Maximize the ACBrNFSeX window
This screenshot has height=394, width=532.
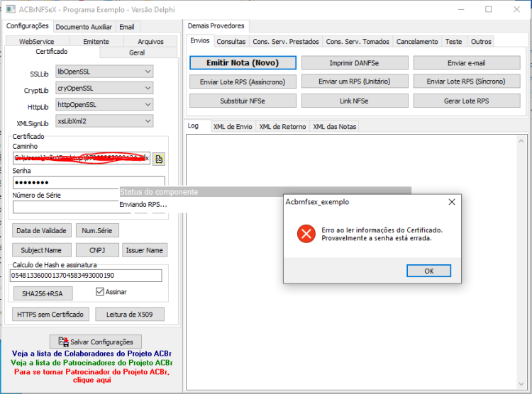point(489,9)
